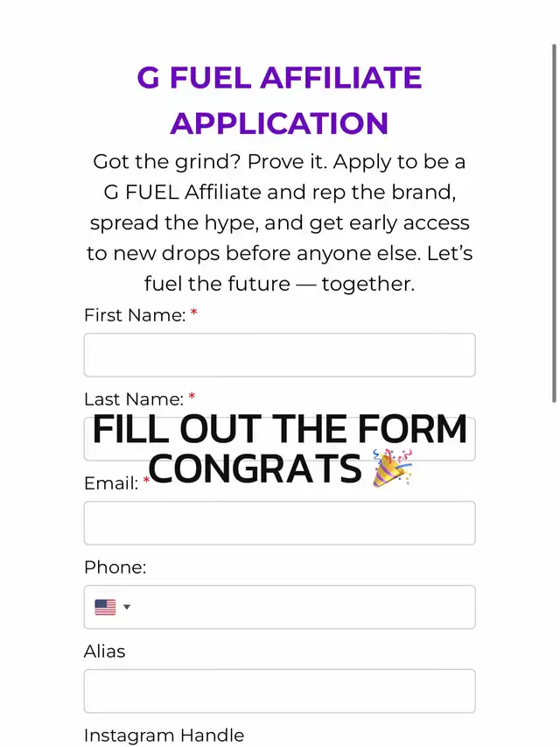Image resolution: width=560 pixels, height=747 pixels.
Task: Select the Alias input field
Action: pos(279,691)
